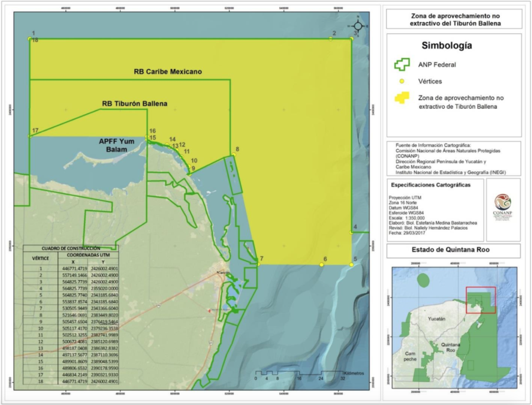Click the yellow Vértices circle in legend
Screen dimensions: 532x405
(x=402, y=80)
